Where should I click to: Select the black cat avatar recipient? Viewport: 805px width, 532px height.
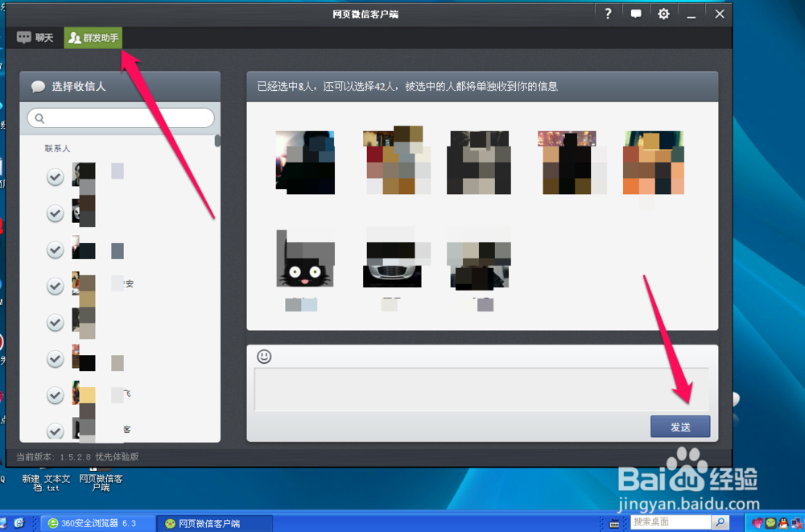(x=305, y=258)
